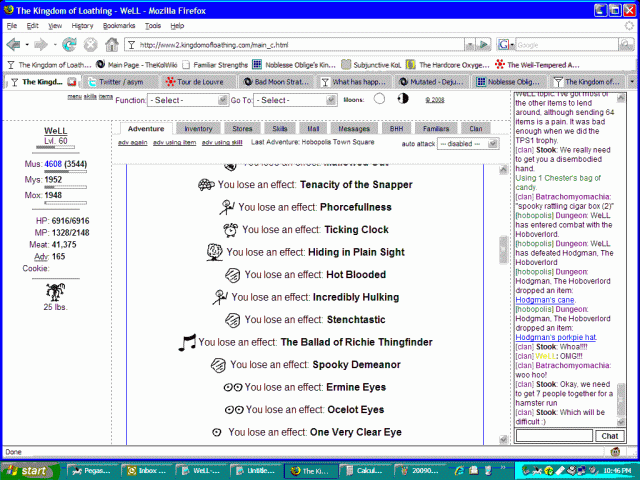This screenshot has height=480, width=640.
Task: Click the Chat send button
Action: pos(608,436)
